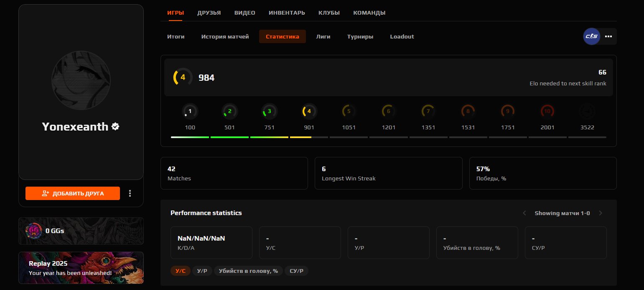The width and height of the screenshot is (644, 290).
Task: Open the История матчей section
Action: pos(225,36)
